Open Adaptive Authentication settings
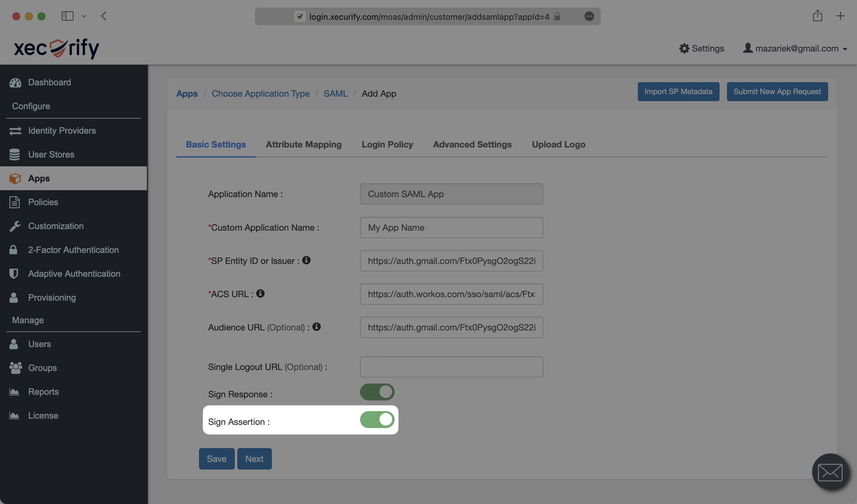Image resolution: width=857 pixels, height=504 pixels. pos(74,274)
